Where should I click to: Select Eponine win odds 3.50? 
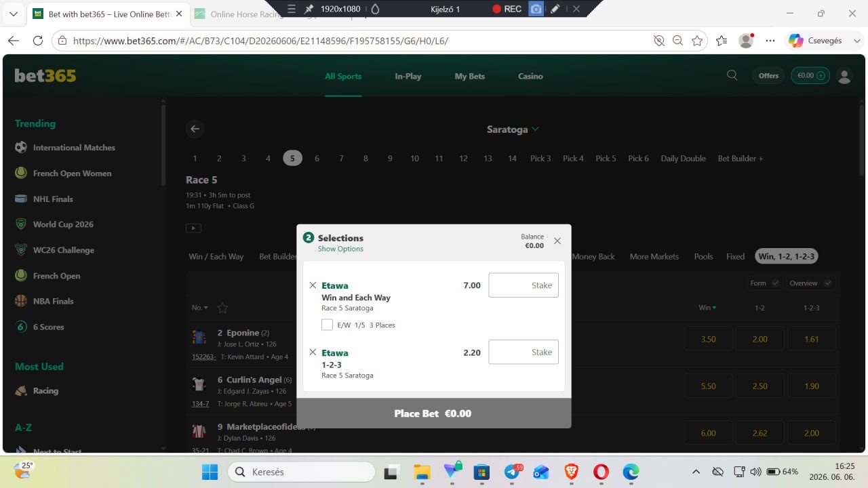[x=708, y=339]
